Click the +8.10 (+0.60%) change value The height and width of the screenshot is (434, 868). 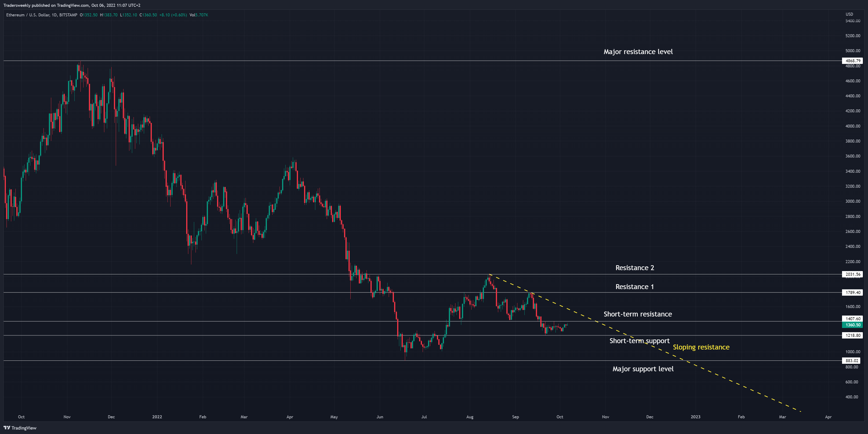coord(173,15)
